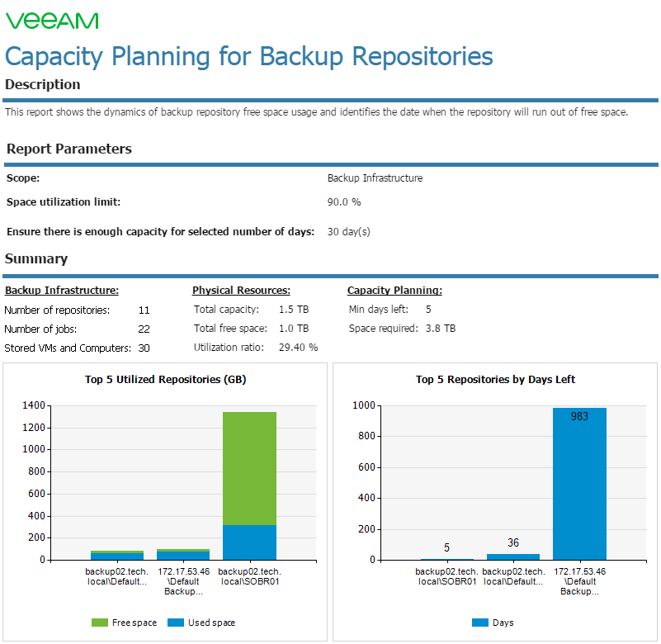Click the underlined 'Physical Resources:' heading
Image resolution: width=661 pixels, height=644 pixels.
pyautogui.click(x=242, y=290)
